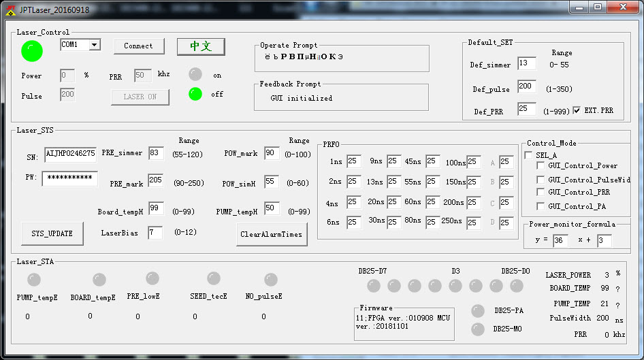Click the Pulse input field
This screenshot has height=360, width=644.
click(67, 95)
